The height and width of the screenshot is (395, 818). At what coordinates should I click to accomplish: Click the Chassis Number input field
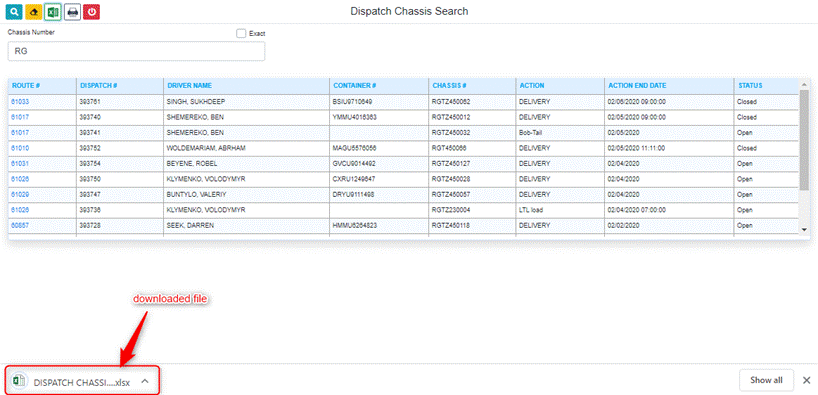tap(136, 51)
